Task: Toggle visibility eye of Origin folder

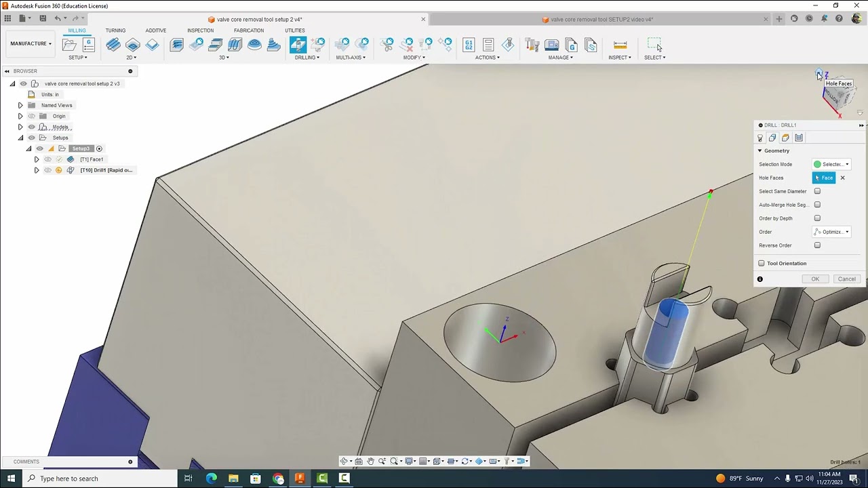Action: click(x=31, y=116)
